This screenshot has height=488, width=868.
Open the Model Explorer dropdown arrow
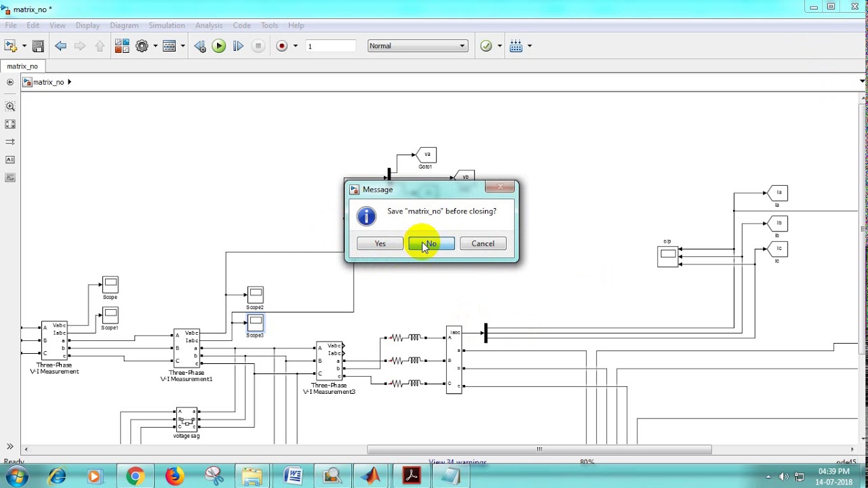point(182,46)
